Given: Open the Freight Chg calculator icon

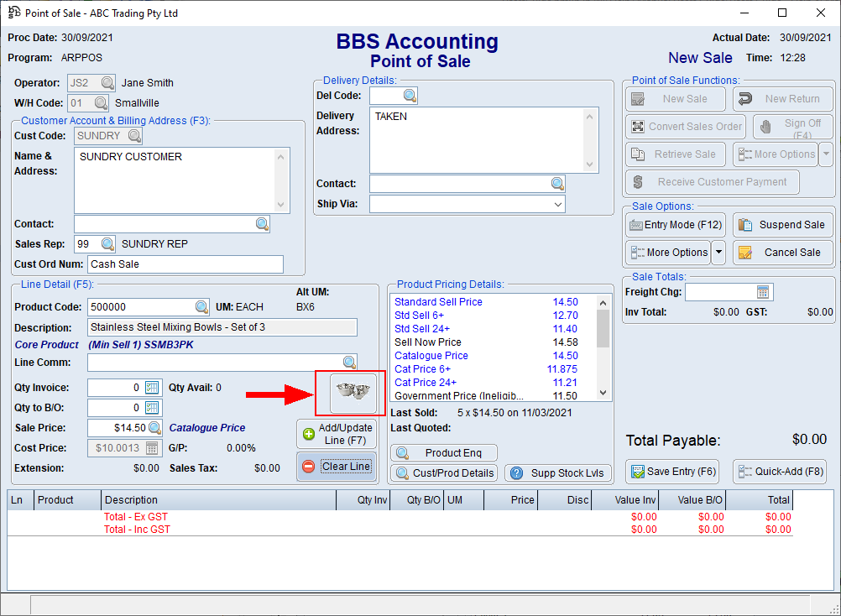Looking at the screenshot, I should (761, 291).
